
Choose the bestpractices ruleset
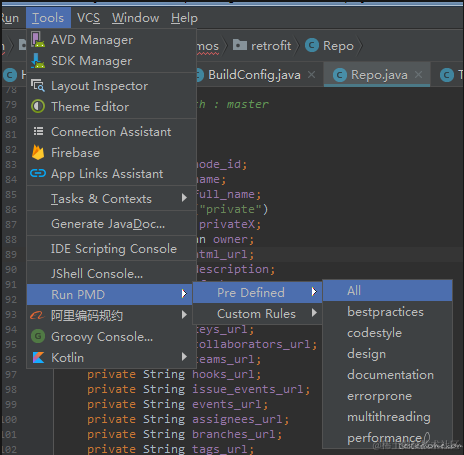pos(385,312)
